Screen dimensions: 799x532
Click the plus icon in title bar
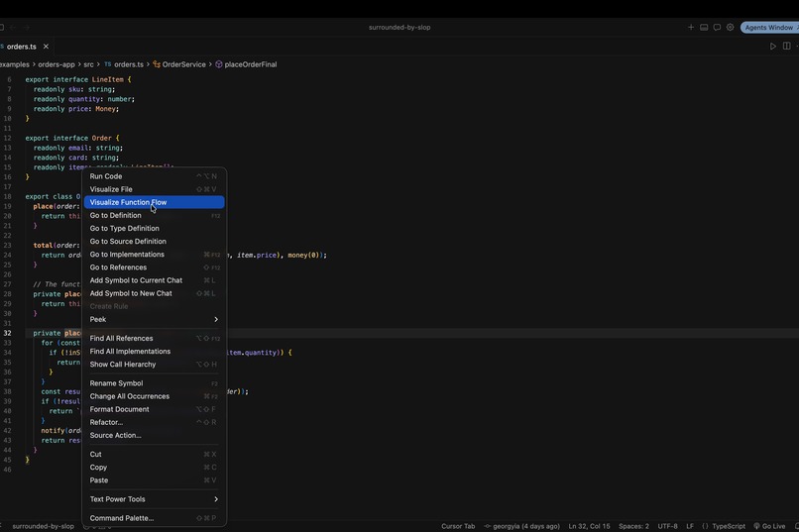point(691,28)
